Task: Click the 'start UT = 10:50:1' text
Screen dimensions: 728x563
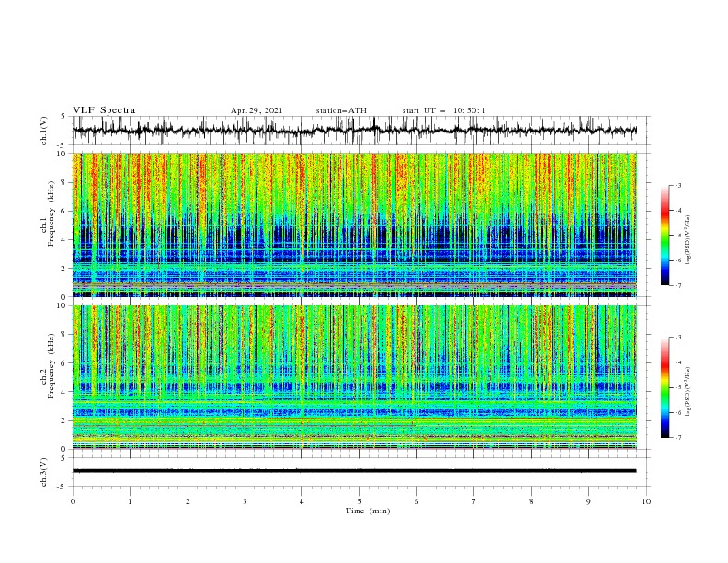Action: pos(444,110)
